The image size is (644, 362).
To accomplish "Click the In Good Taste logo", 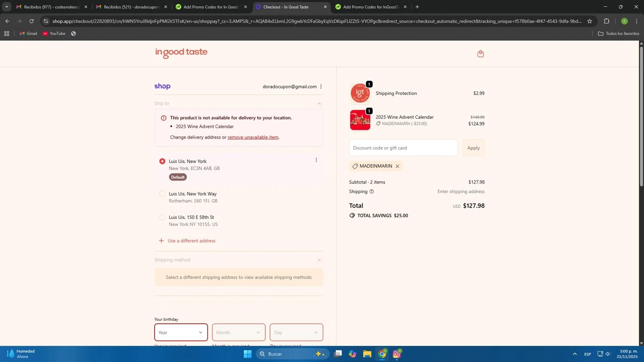I will tap(181, 53).
